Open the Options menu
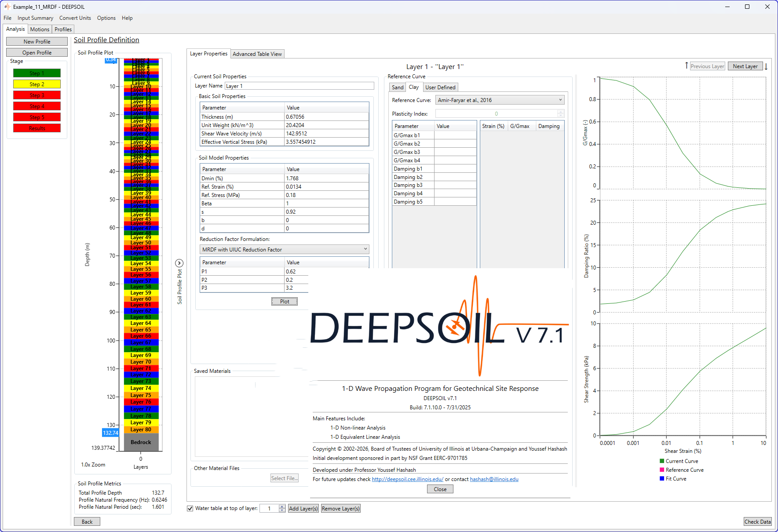This screenshot has height=532, width=778. click(x=106, y=18)
